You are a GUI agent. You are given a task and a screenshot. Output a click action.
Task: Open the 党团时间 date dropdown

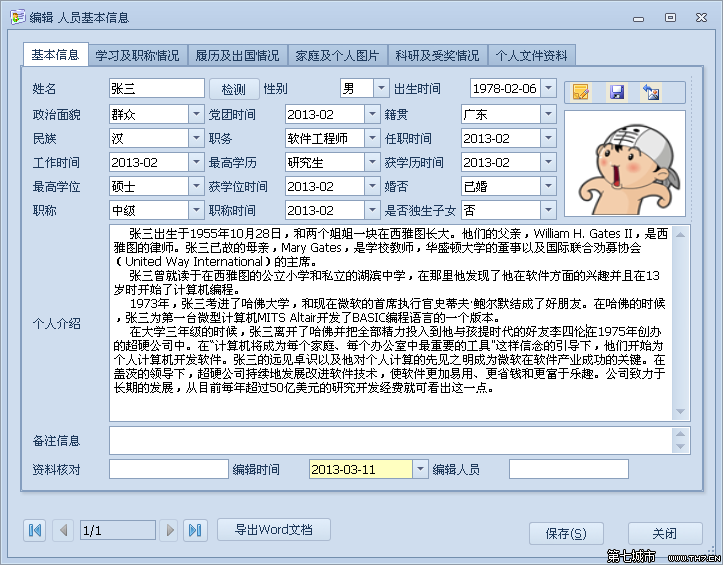[372, 114]
